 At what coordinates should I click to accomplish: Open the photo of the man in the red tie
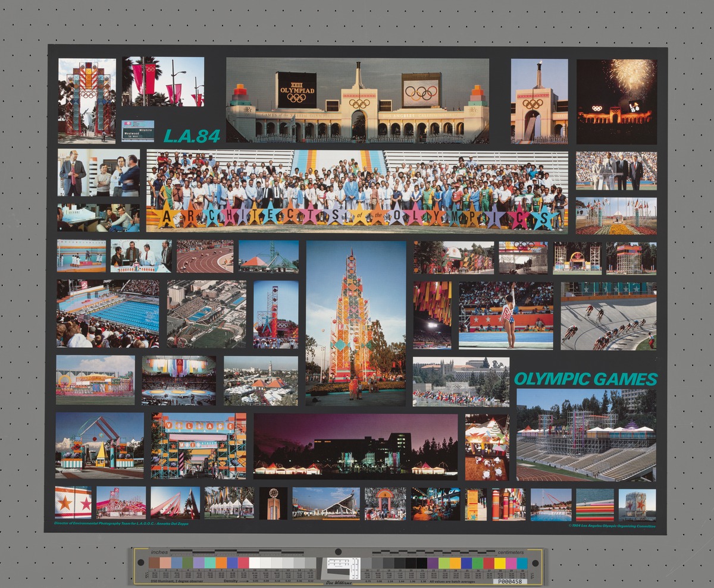[x=99, y=172]
